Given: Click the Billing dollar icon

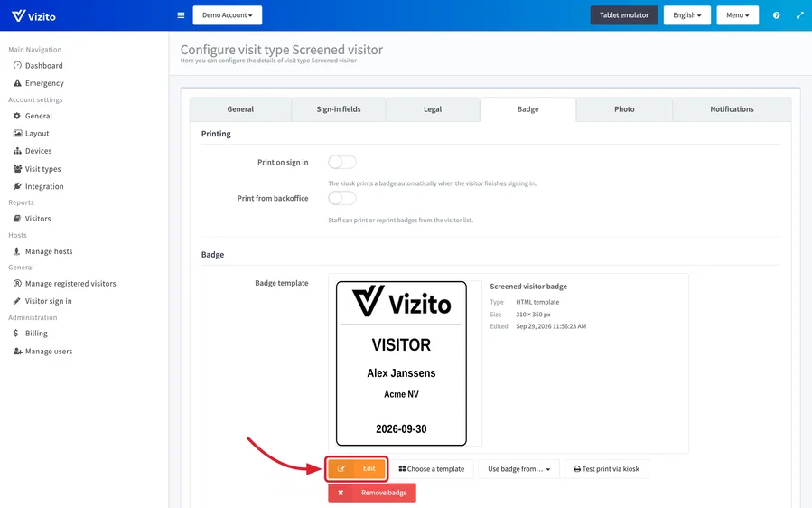Looking at the screenshot, I should click(x=16, y=333).
